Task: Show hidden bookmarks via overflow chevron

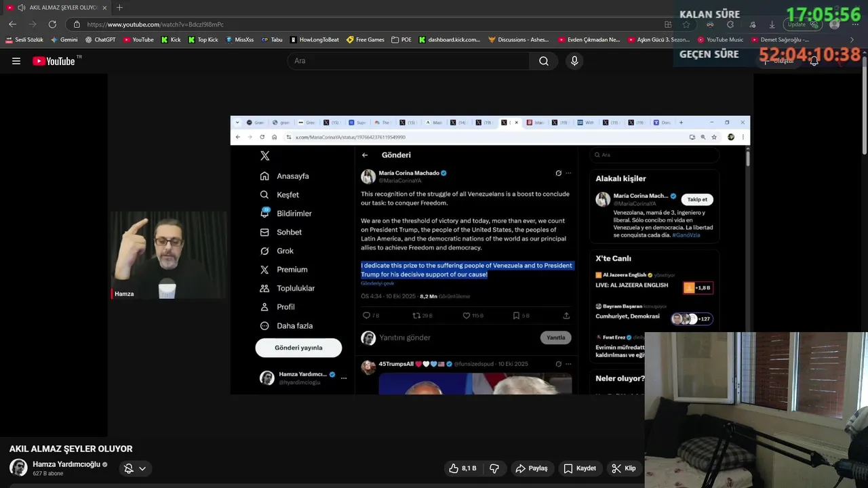Action: 852,40
